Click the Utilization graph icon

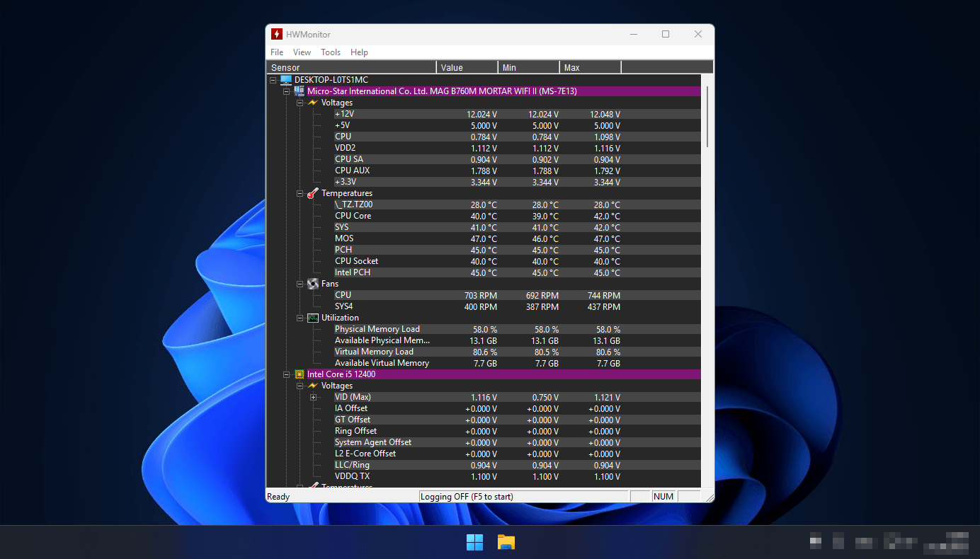(x=312, y=318)
